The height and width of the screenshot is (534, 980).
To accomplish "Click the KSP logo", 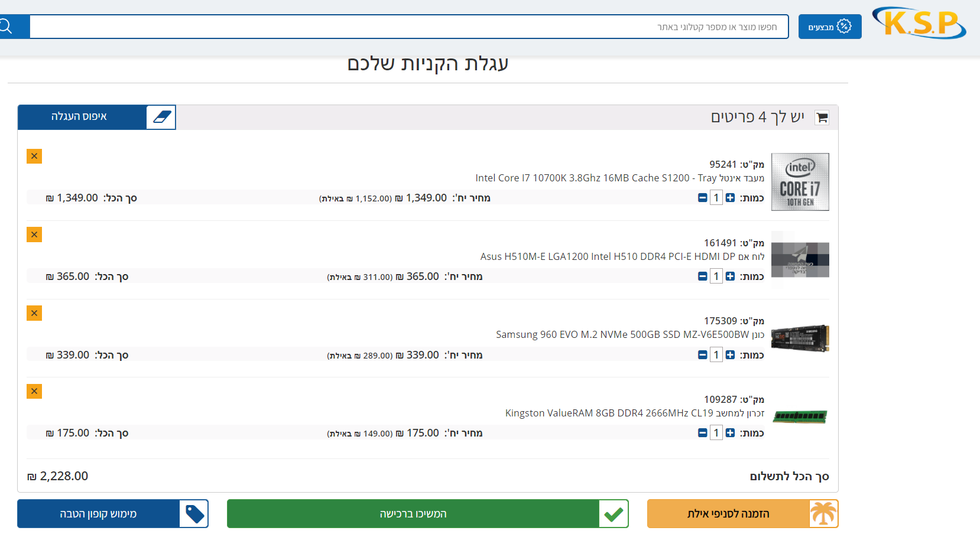I will tap(919, 23).
